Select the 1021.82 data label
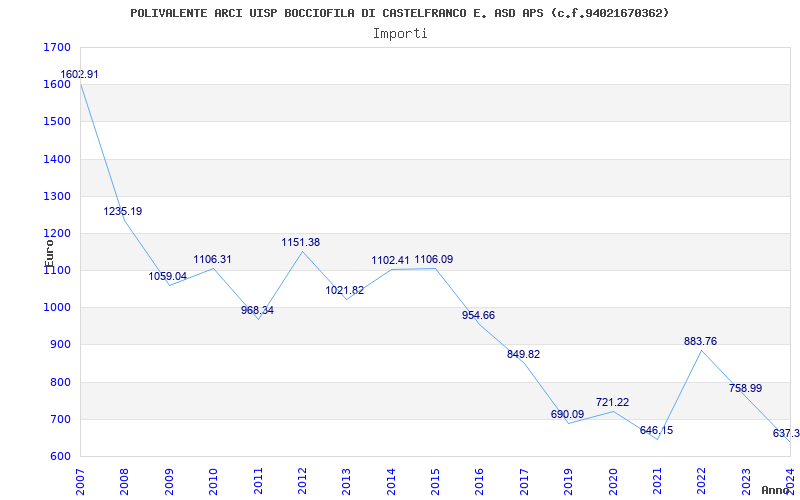 345,291
